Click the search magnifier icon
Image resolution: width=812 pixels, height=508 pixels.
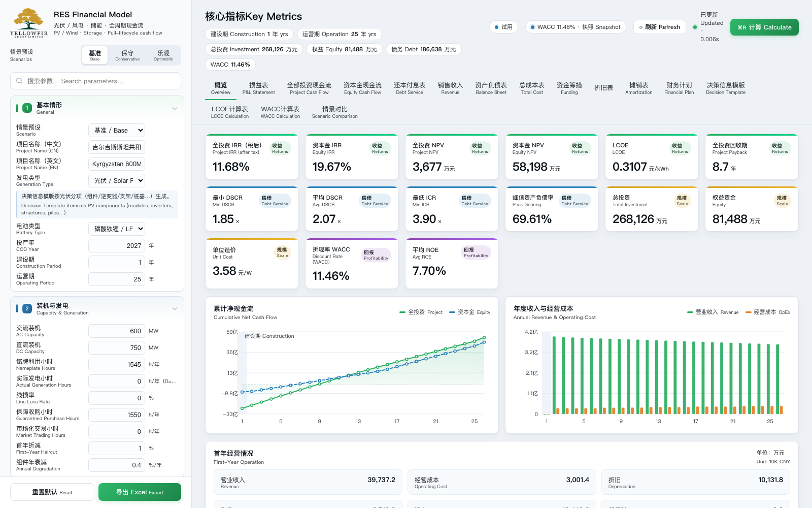(x=19, y=81)
